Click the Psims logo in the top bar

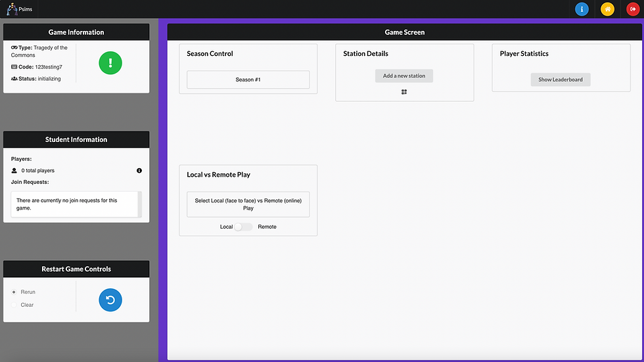19,9
